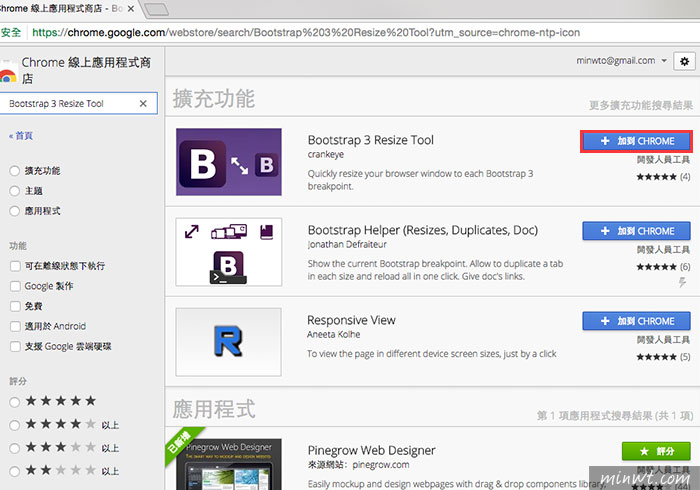Viewport: 700px width, 490px height.
Task: Click the browser address bar URL
Action: (x=306, y=33)
